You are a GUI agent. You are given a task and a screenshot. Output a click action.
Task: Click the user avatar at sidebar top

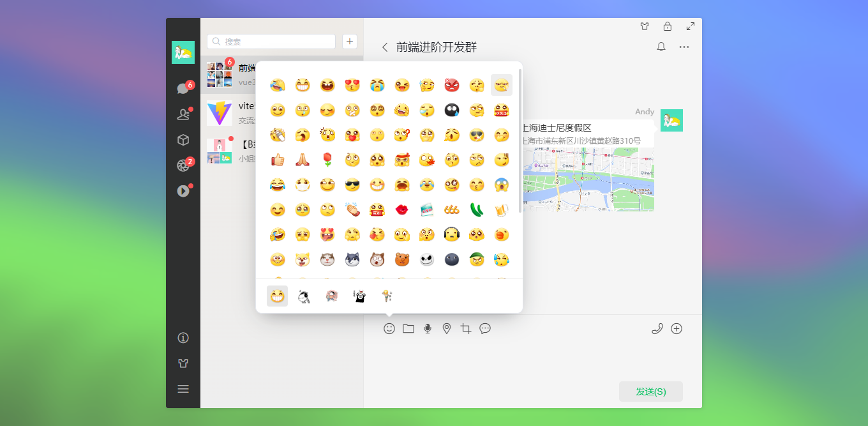coord(183,52)
